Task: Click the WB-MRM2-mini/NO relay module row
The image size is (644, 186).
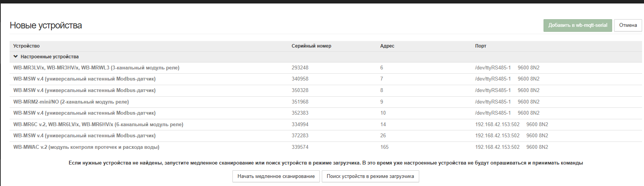Action: [71, 102]
